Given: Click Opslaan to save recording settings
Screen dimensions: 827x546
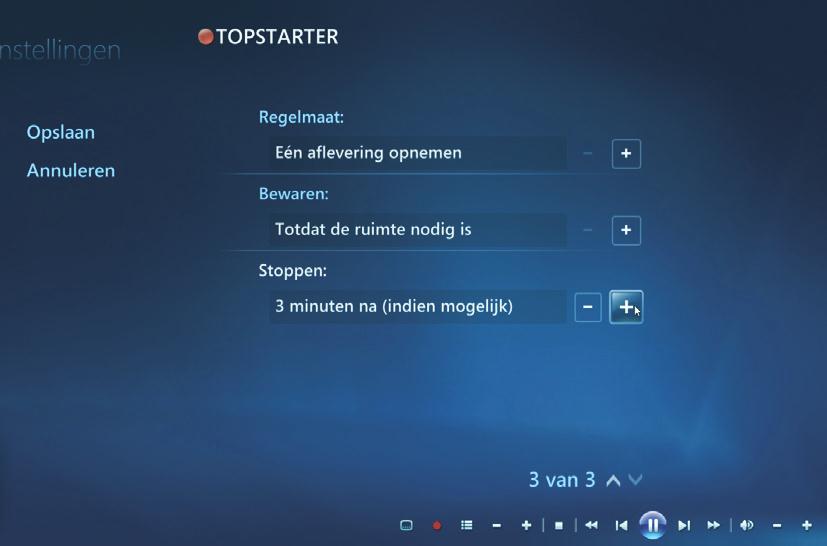Looking at the screenshot, I should pyautogui.click(x=61, y=132).
